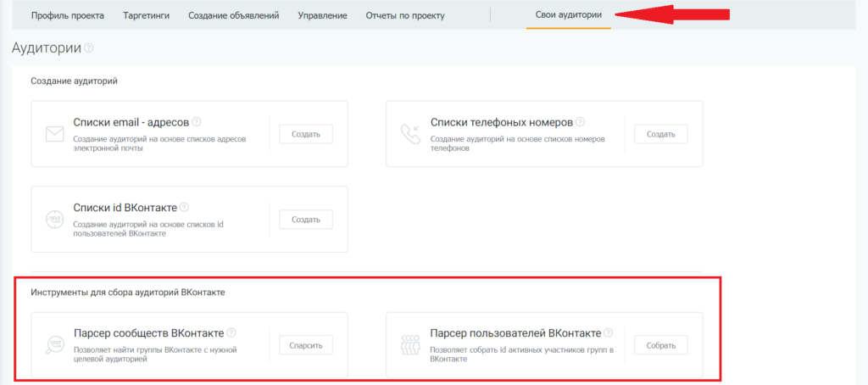This screenshot has width=868, height=385.
Task: Open Отчеты по проекту tab
Action: coord(405,15)
